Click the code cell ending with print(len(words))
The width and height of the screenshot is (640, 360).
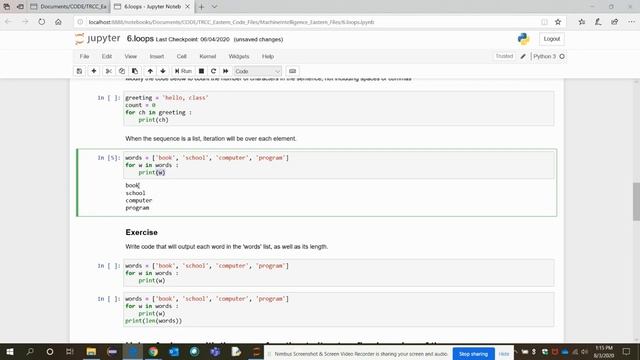pyautogui.click(x=339, y=309)
